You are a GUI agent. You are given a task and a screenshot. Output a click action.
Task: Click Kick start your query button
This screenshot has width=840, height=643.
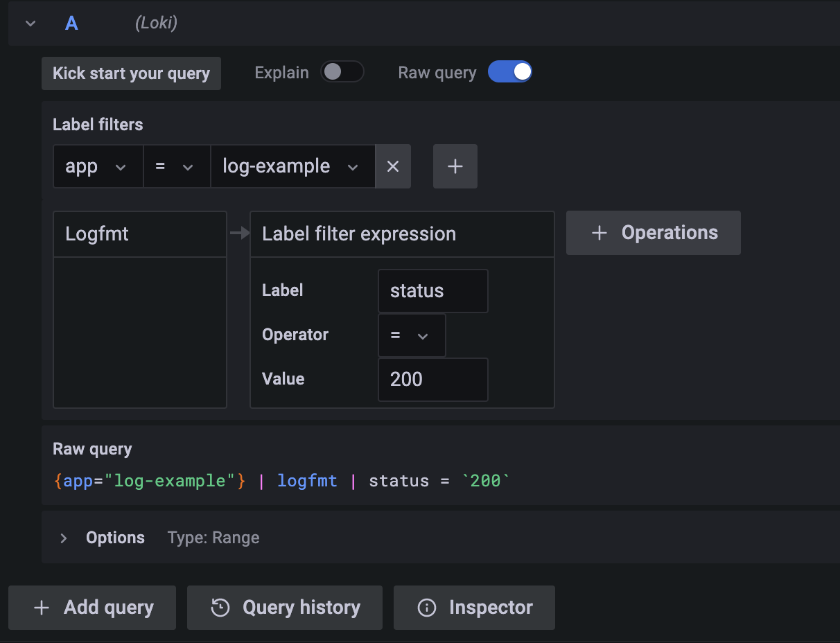click(x=131, y=73)
